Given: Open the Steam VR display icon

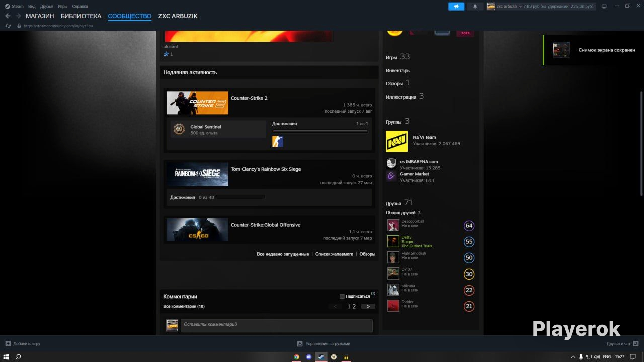Looking at the screenshot, I should pyautogui.click(x=604, y=6).
